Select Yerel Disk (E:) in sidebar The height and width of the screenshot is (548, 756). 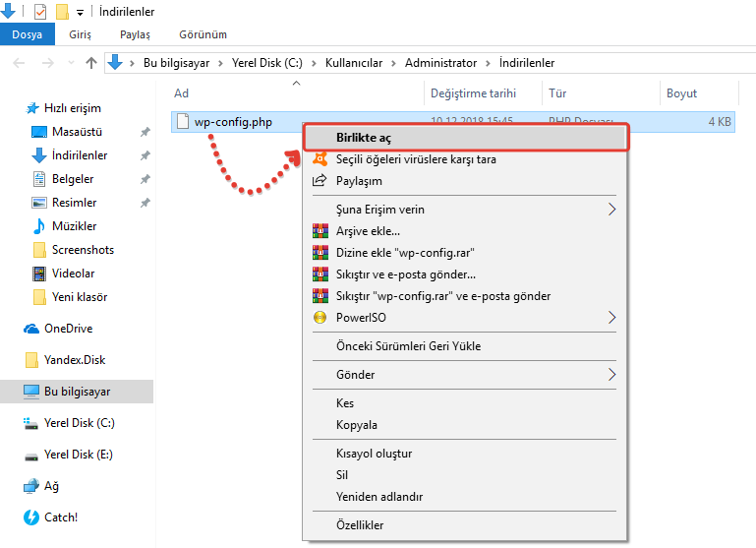[79, 455]
